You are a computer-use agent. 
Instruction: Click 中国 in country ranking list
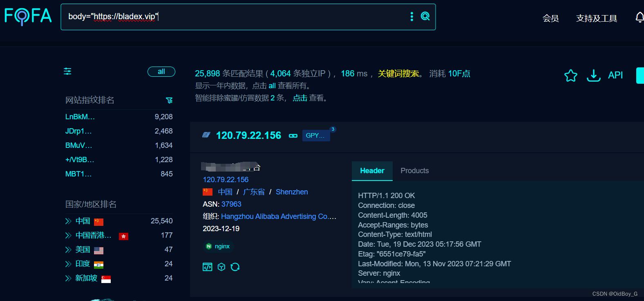pos(83,221)
